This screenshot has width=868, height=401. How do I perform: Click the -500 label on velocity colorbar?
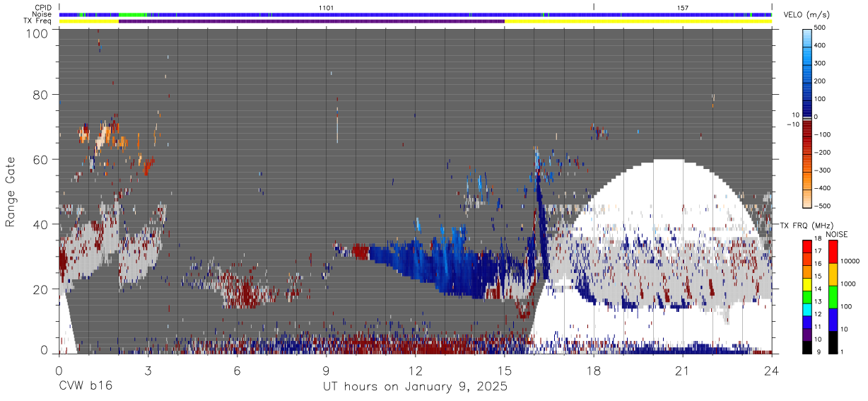tap(821, 206)
